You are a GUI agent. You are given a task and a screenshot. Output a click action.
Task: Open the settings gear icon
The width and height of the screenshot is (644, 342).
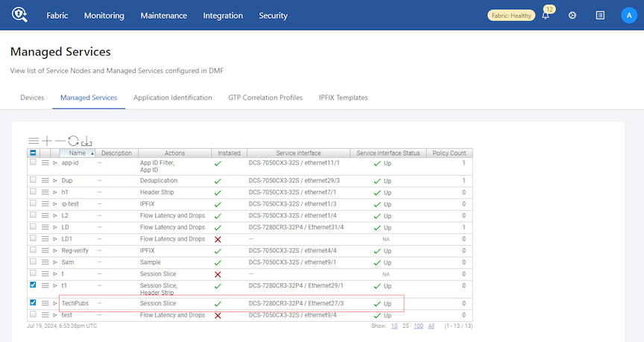tap(572, 16)
